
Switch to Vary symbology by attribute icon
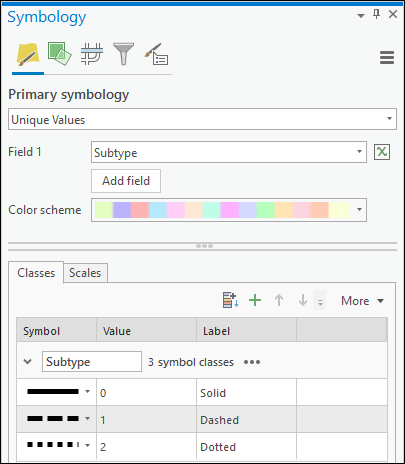click(59, 53)
